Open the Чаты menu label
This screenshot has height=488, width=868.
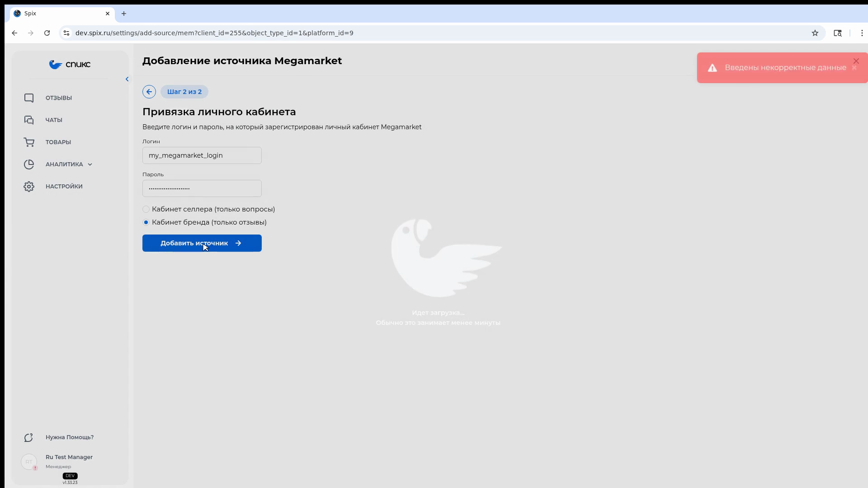54,120
